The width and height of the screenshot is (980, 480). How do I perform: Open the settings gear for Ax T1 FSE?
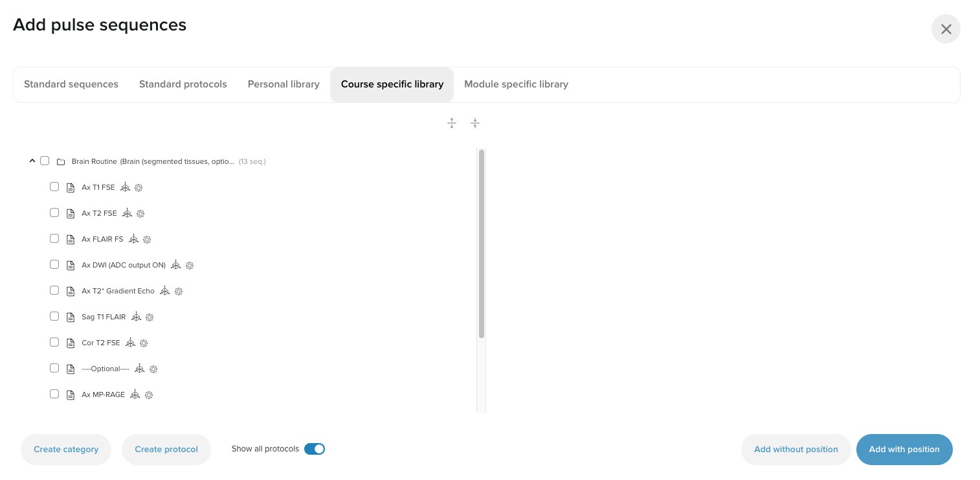coord(139,188)
